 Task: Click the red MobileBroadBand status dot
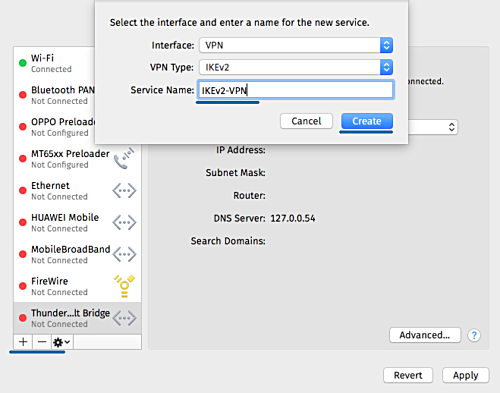coord(23,254)
